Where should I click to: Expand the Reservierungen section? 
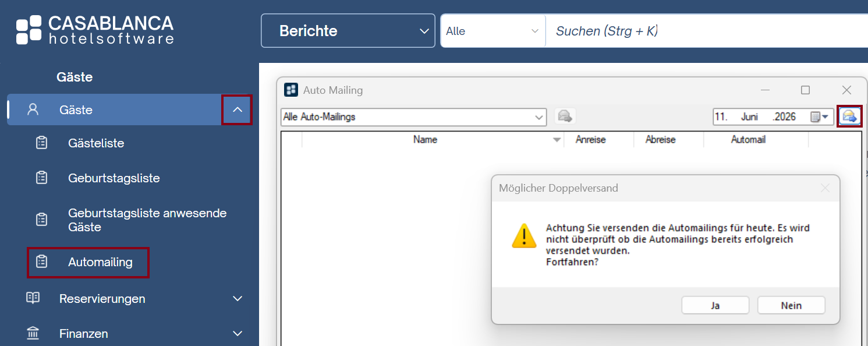coord(237,299)
